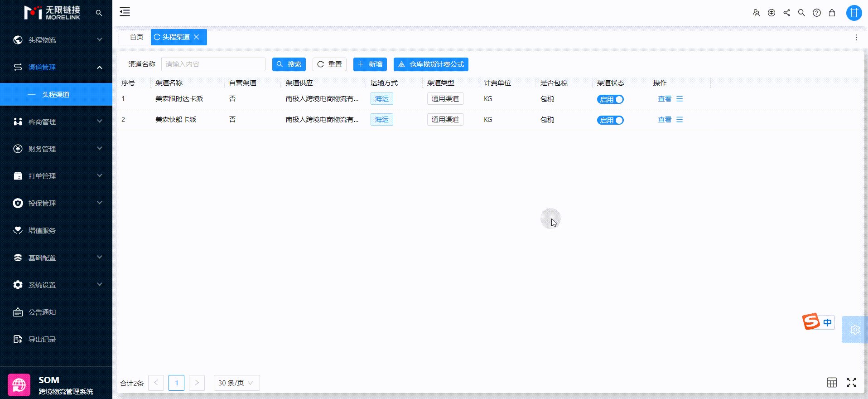The height and width of the screenshot is (399, 868).
Task: Click 海运 tag in row 1
Action: pyautogui.click(x=382, y=99)
